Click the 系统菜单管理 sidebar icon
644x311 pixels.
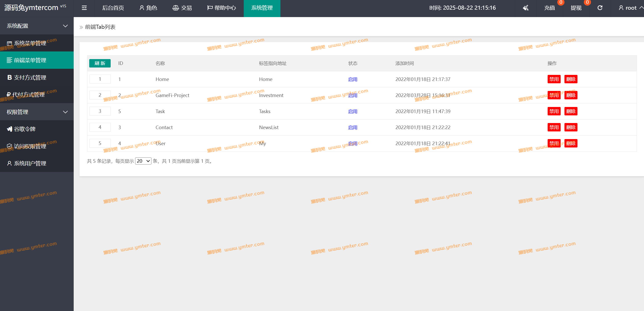[9, 44]
